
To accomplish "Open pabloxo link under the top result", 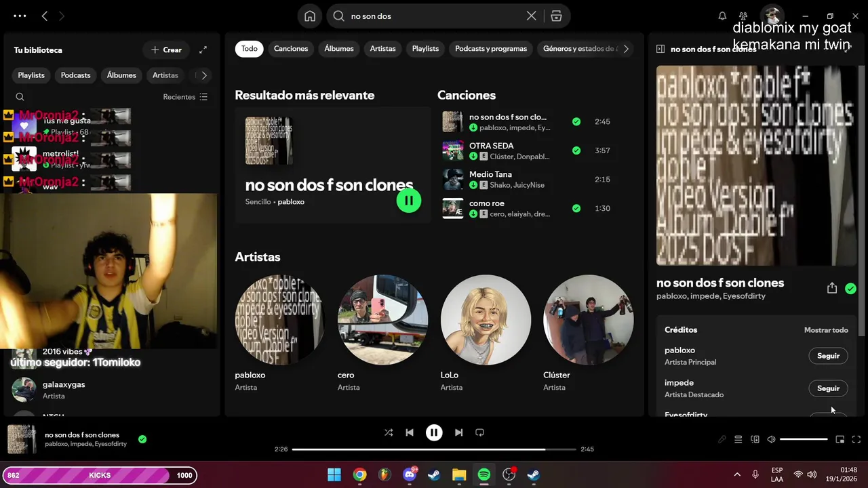I will coord(291,202).
